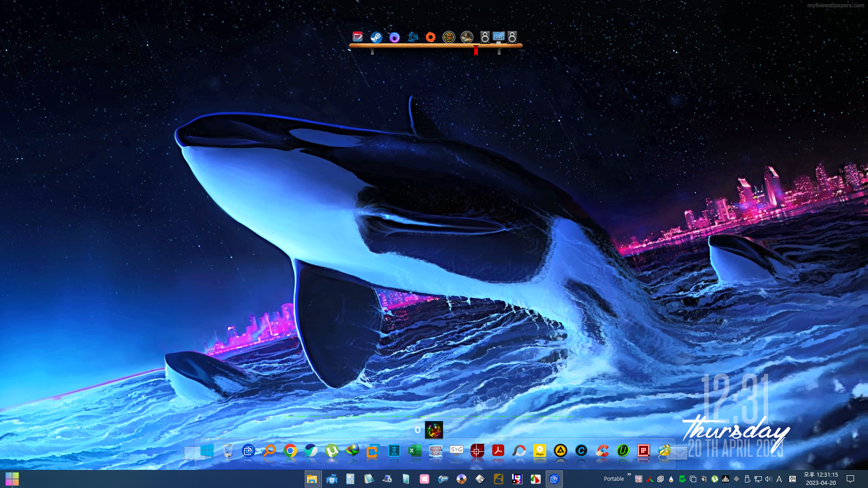Launch CCleaner from the dock
This screenshot has width=868, height=488.
[602, 450]
